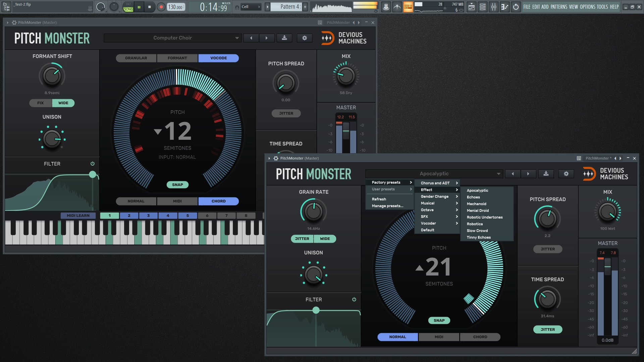
Task: Expand the Vocoder preset category
Action: (x=437, y=223)
